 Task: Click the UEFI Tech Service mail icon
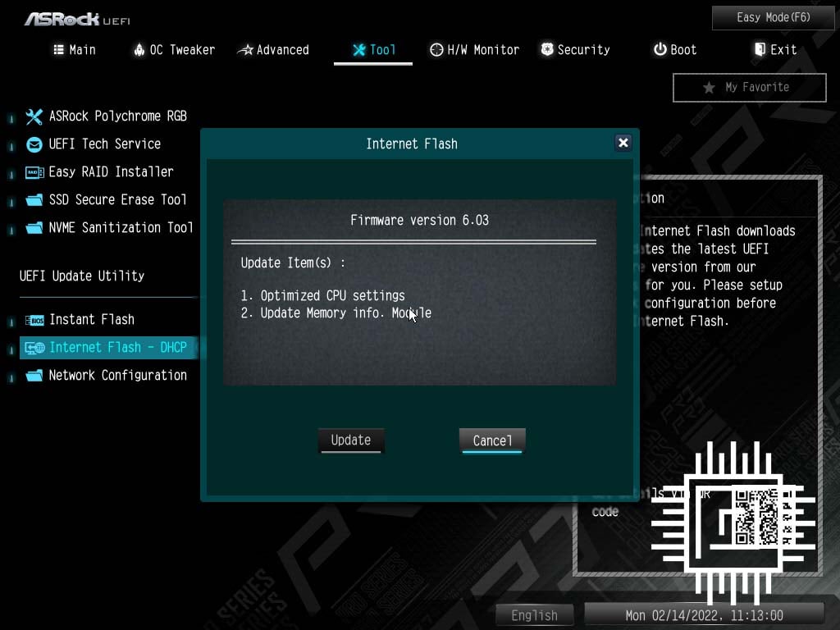point(34,144)
